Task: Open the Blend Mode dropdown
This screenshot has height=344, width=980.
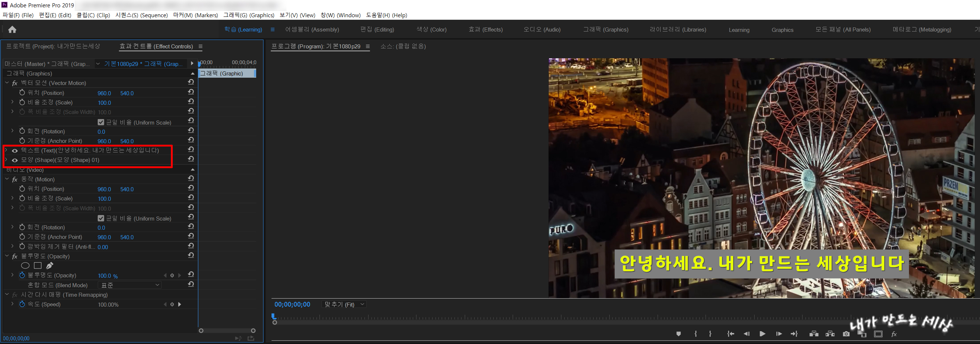Action: coord(130,285)
